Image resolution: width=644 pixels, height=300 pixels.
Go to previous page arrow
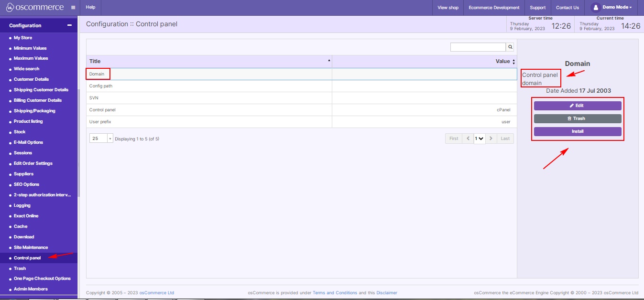pyautogui.click(x=468, y=139)
